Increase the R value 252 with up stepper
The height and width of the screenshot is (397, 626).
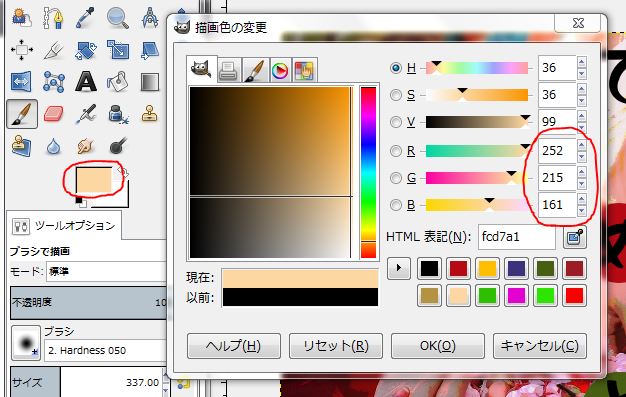click(581, 145)
